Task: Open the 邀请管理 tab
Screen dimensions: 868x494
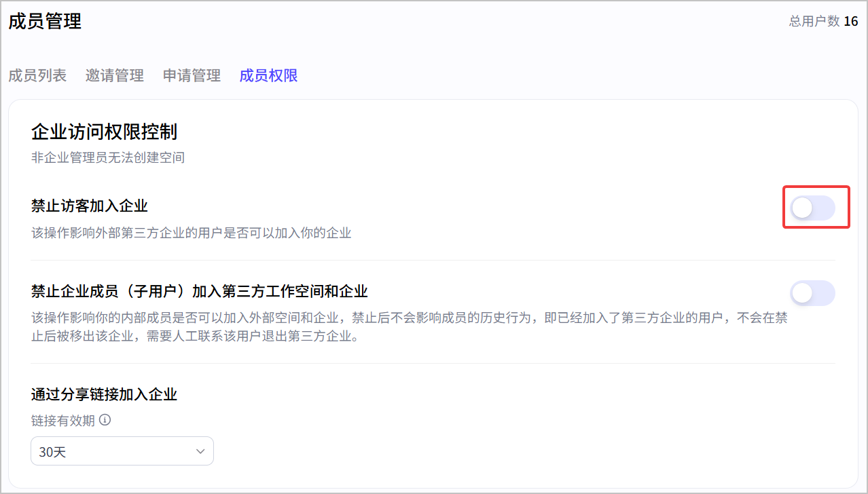Action: pyautogui.click(x=115, y=75)
